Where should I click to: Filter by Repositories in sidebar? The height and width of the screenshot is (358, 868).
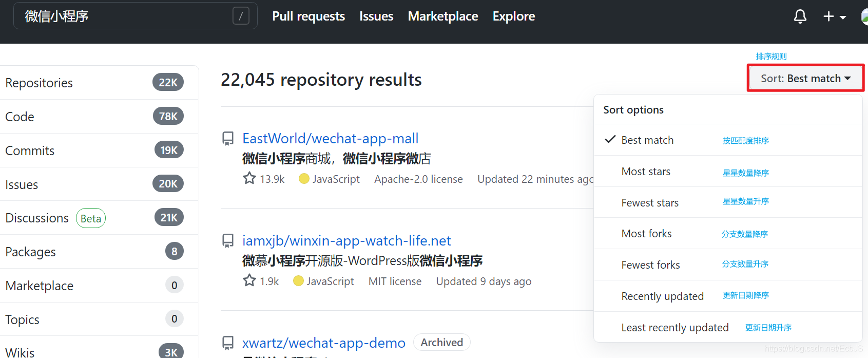coord(99,83)
